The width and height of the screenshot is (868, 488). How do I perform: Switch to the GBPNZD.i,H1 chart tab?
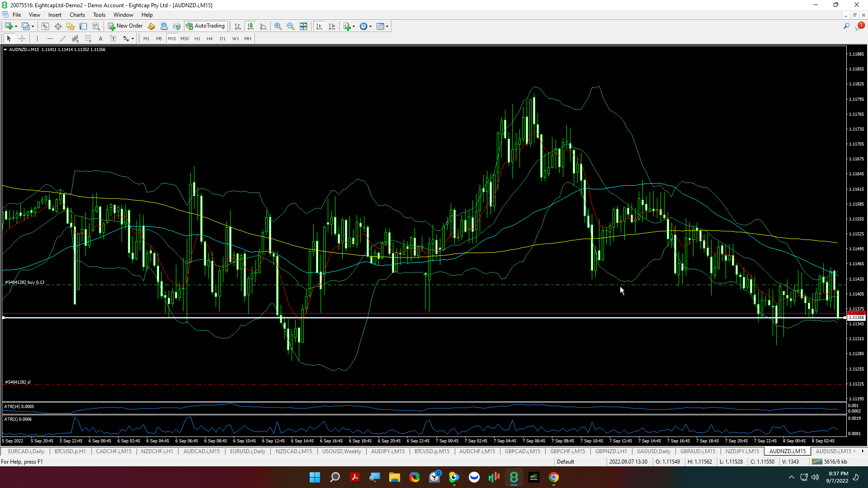point(611,451)
